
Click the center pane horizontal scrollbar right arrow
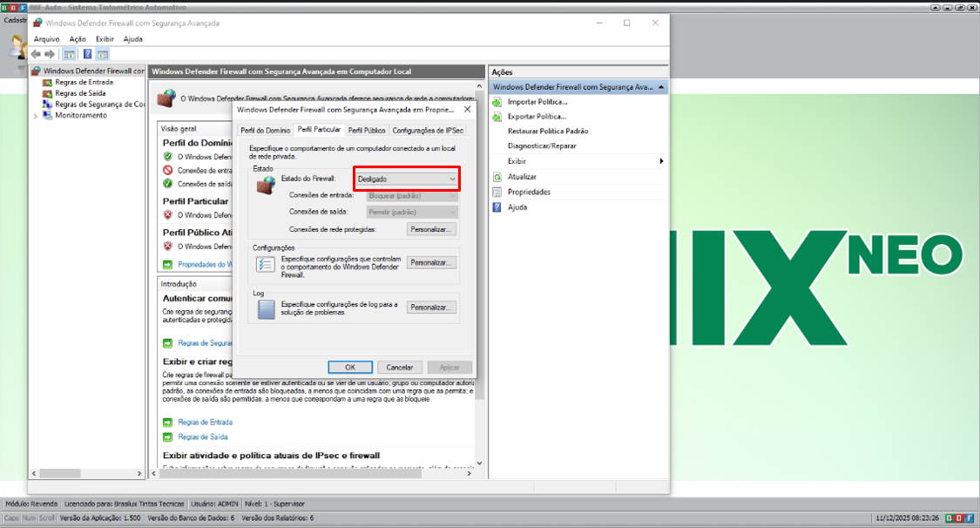[x=469, y=474]
